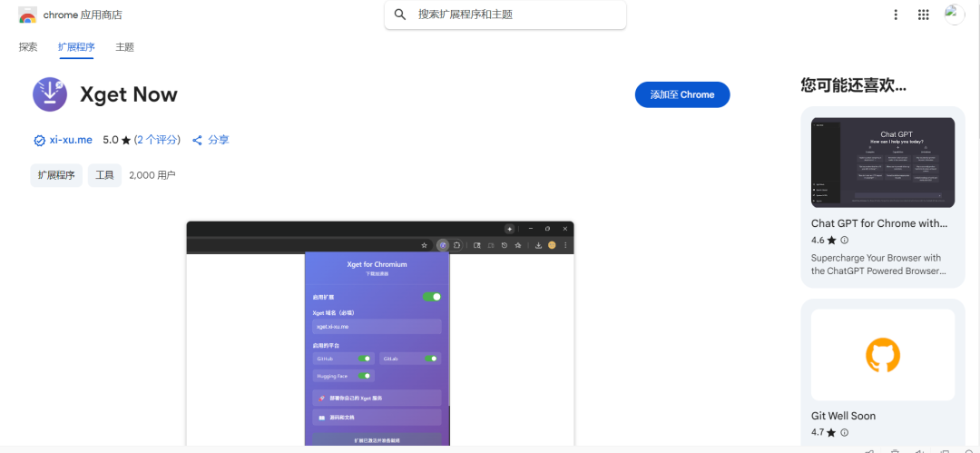Viewport: 980px width, 453px height.
Task: Click the 您可能还喜欢 heading
Action: (853, 85)
